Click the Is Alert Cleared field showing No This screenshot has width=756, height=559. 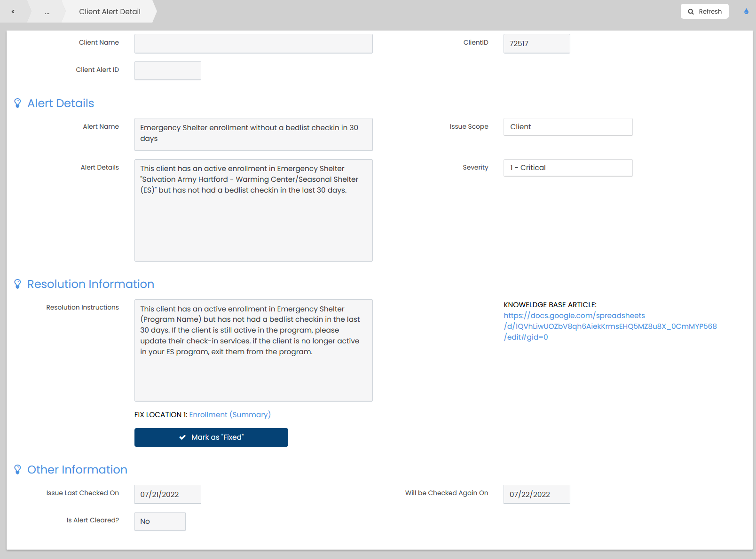click(x=160, y=521)
